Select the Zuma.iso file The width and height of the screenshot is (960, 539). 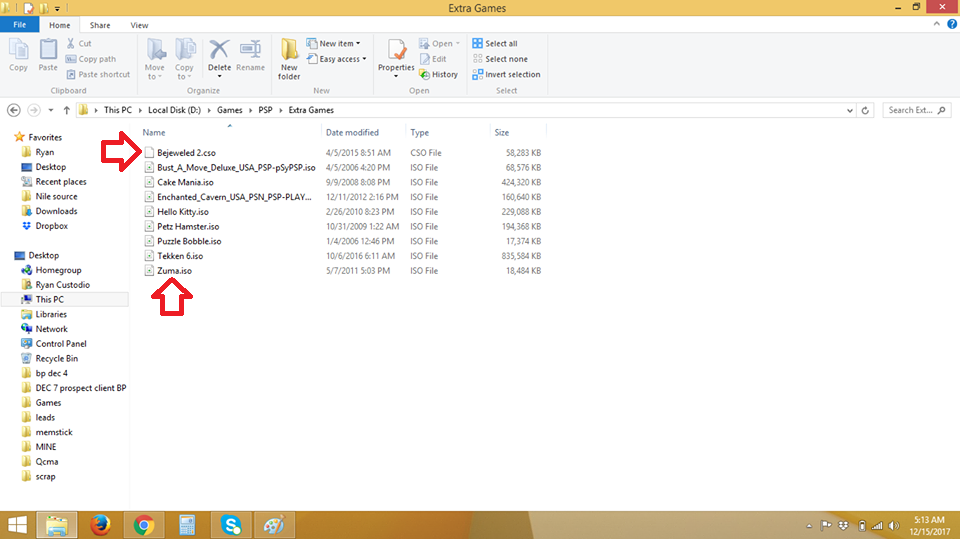click(x=174, y=270)
